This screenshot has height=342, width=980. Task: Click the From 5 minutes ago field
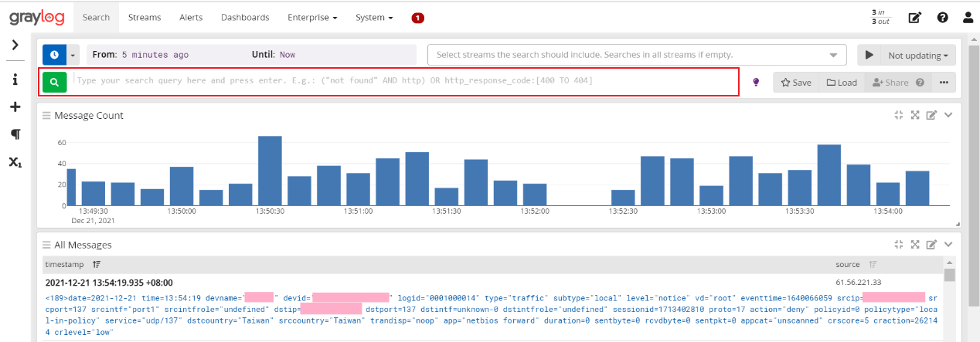point(140,55)
